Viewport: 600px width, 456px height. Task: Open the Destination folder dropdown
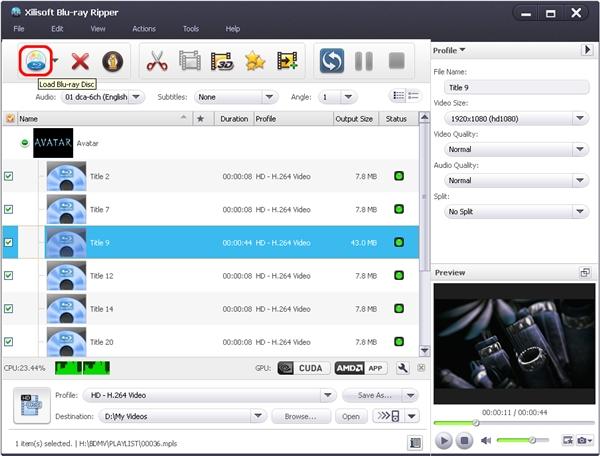183,416
